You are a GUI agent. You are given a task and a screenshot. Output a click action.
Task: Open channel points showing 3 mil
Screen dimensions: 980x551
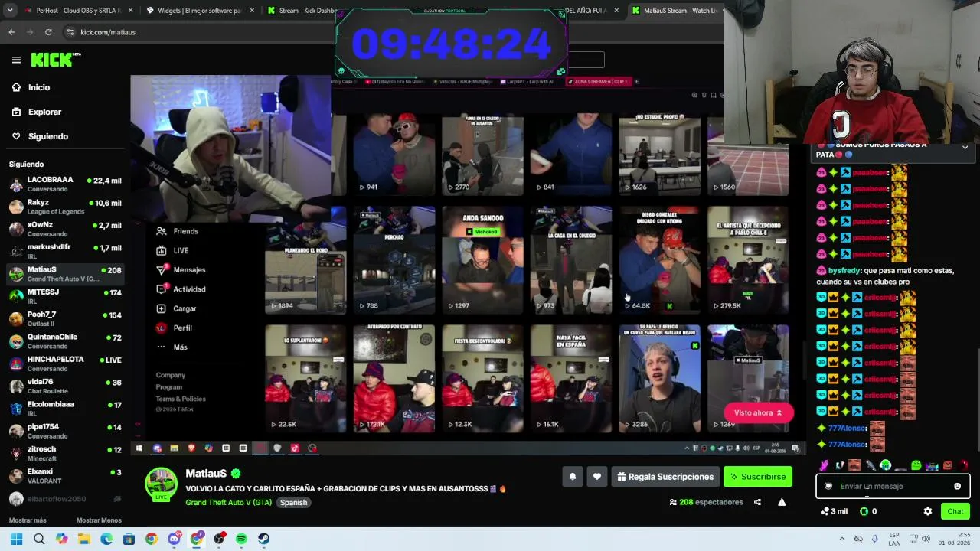click(834, 511)
